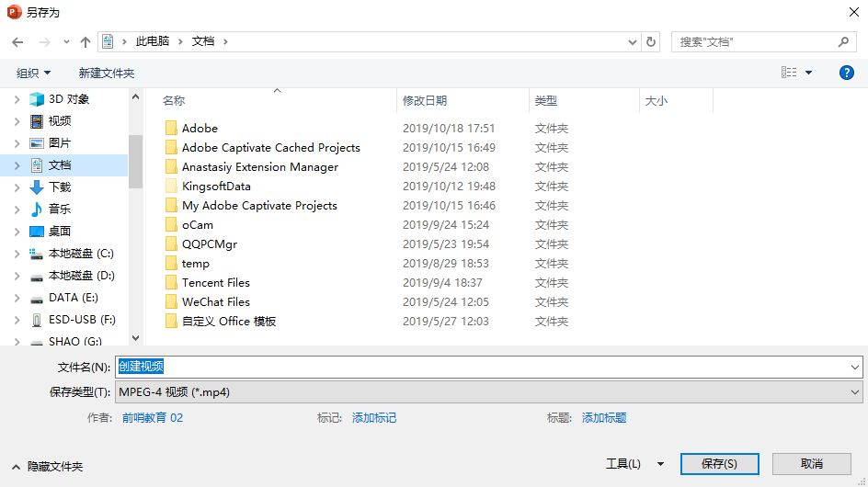Open the 文件名 dropdown arrow
The image size is (868, 487).
pos(855,367)
